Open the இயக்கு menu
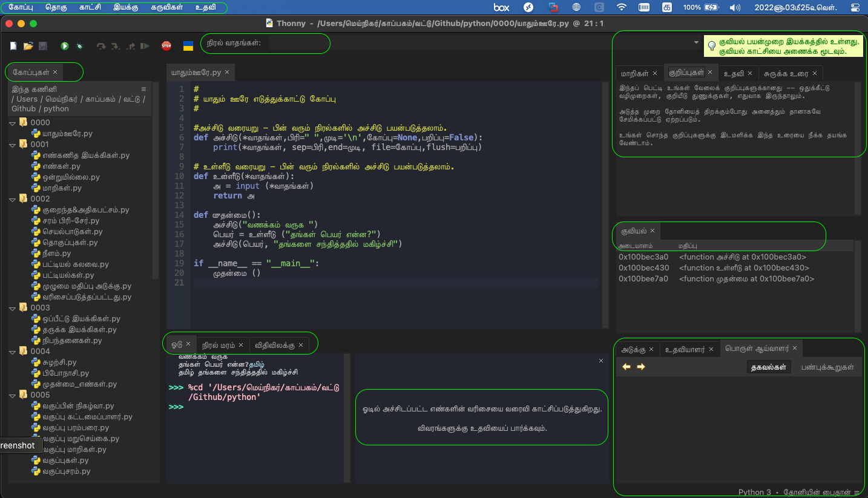The width and height of the screenshot is (868, 498). click(x=125, y=8)
